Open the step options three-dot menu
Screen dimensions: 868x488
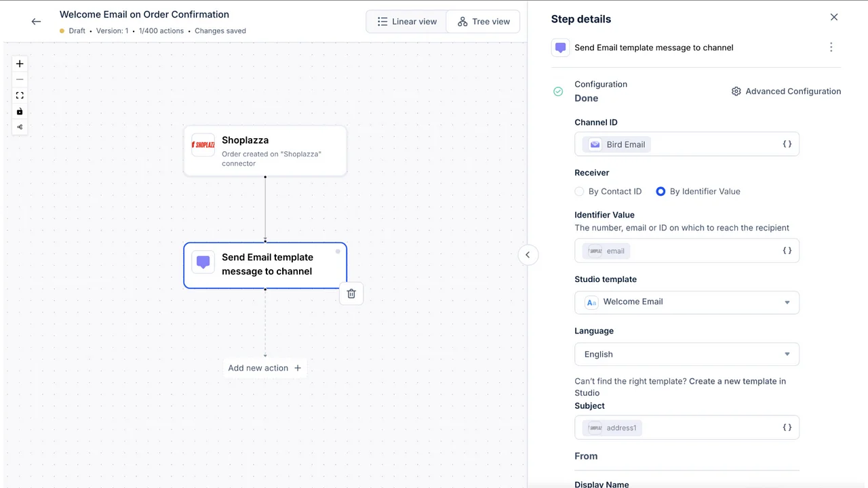click(x=831, y=47)
